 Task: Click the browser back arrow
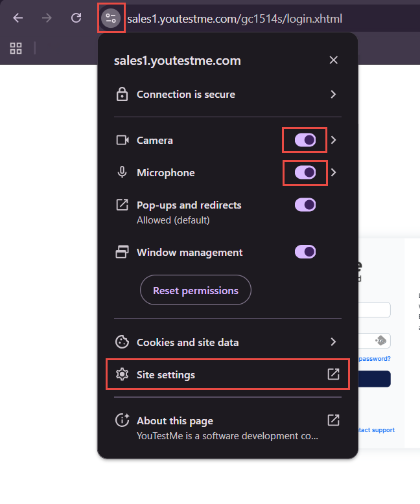click(18, 18)
